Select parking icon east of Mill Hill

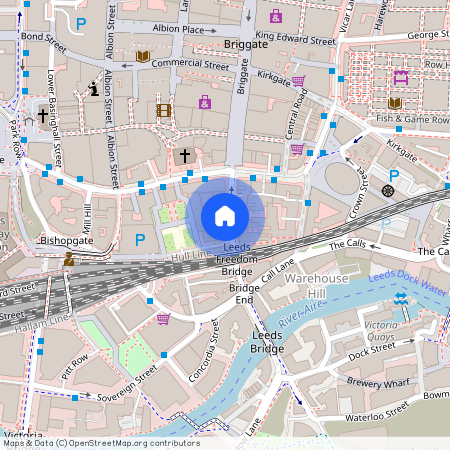click(x=140, y=240)
